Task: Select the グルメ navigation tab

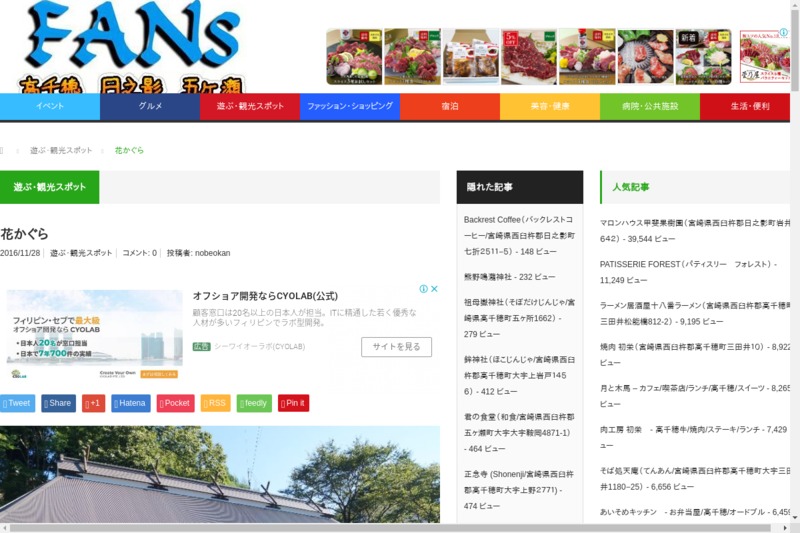Action: pos(150,106)
